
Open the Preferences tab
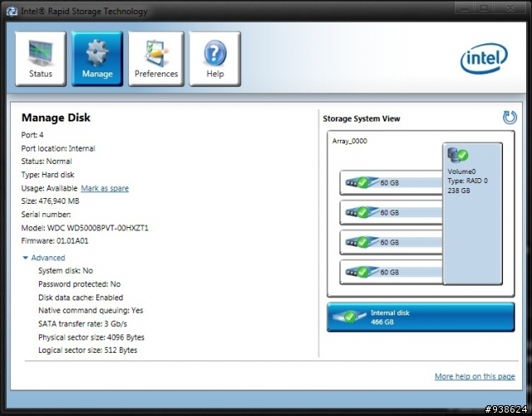[156, 58]
